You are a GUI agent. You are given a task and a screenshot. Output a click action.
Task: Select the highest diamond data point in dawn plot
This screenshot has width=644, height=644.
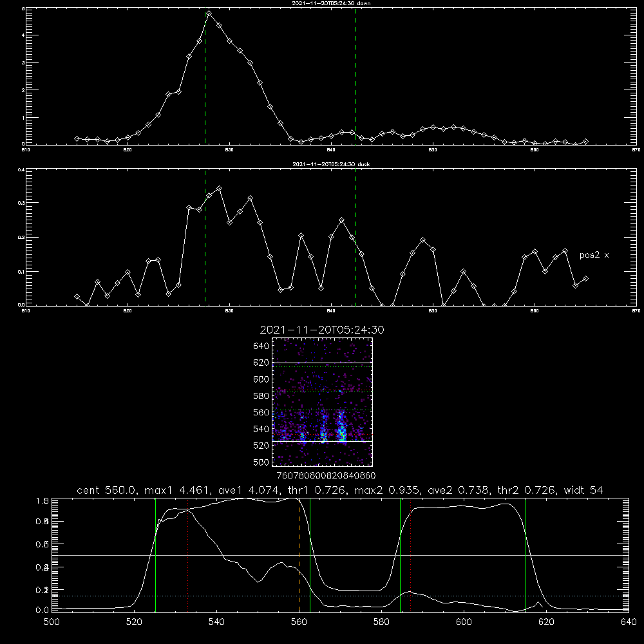point(209,14)
